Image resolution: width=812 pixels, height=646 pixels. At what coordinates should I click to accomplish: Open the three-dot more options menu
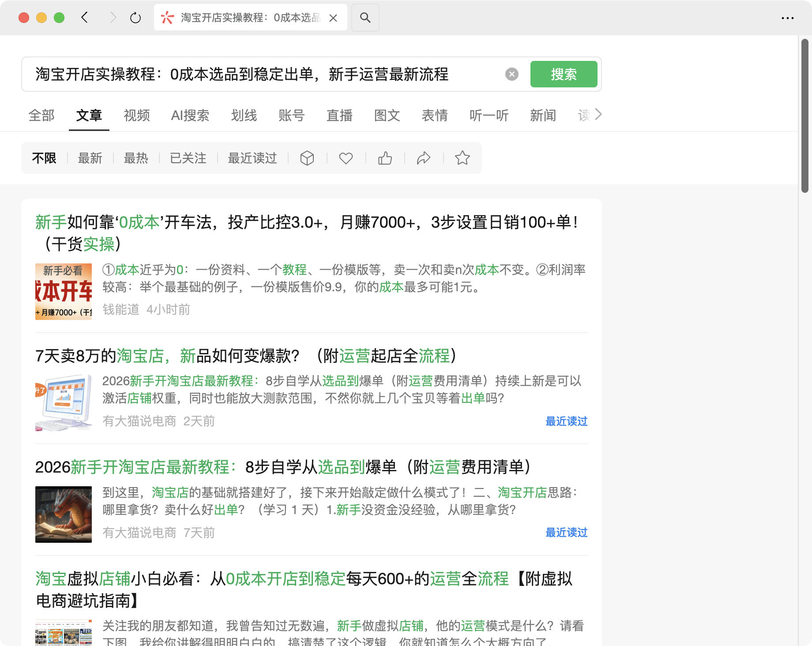point(787,18)
